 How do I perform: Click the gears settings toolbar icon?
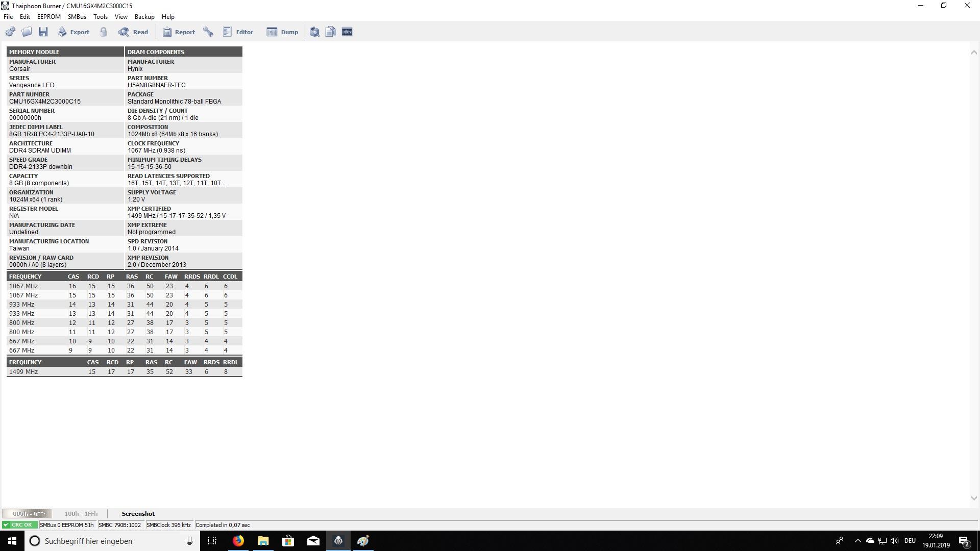[10, 32]
